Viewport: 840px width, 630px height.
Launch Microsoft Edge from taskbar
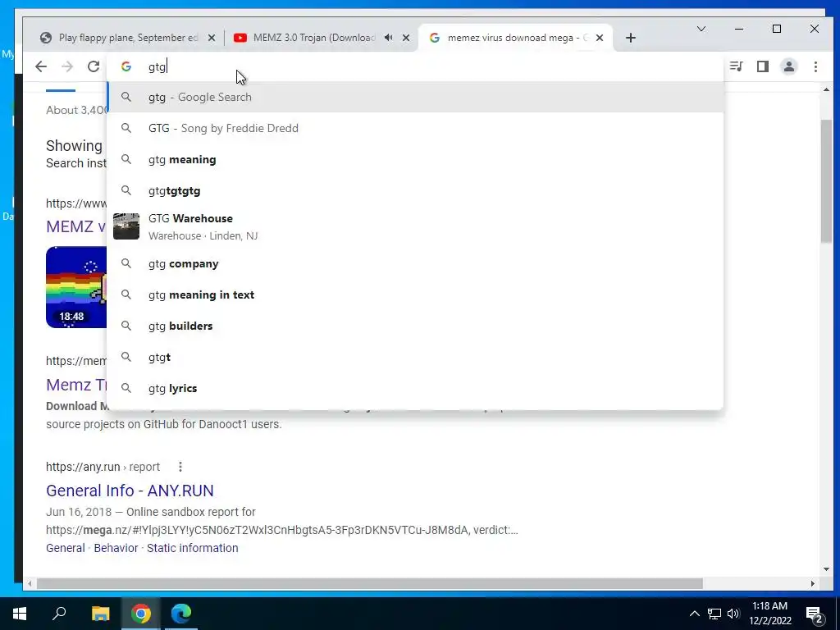tap(181, 614)
